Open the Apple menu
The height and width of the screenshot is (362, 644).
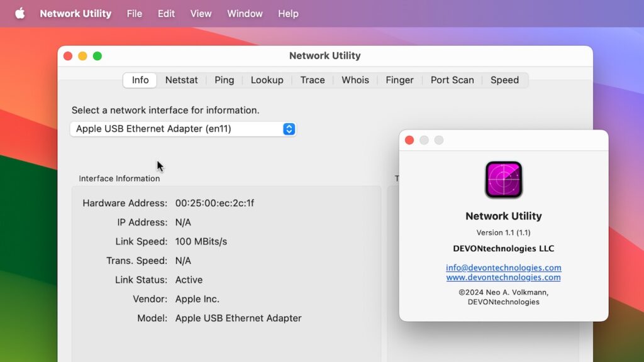pyautogui.click(x=19, y=14)
